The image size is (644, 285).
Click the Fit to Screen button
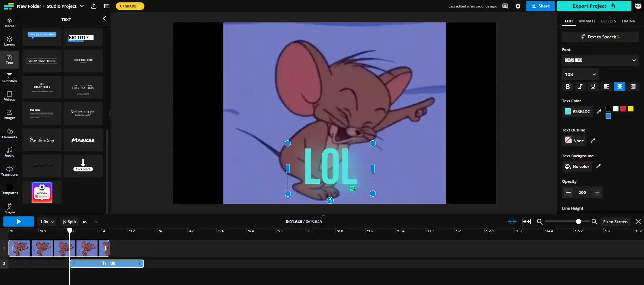(615, 221)
